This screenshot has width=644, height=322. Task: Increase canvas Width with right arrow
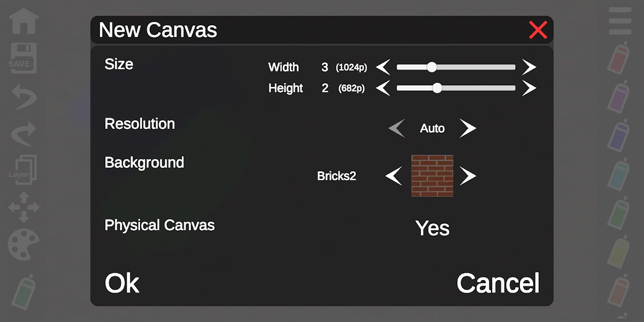click(x=530, y=67)
